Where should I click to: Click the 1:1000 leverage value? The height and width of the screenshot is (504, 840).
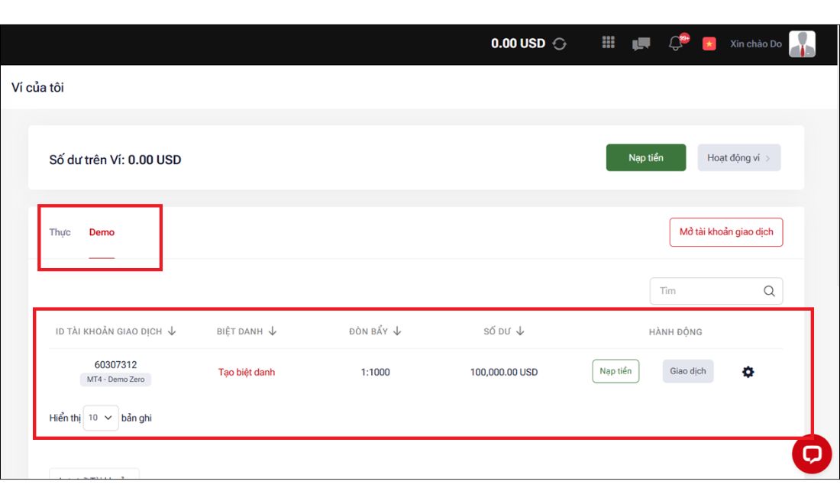pos(375,372)
